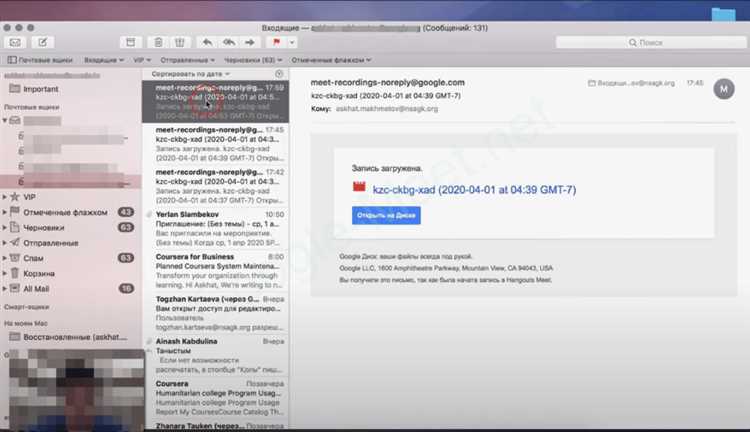
Task: Expand the Отмеченные флажком mailbox triangle
Action: [5, 212]
